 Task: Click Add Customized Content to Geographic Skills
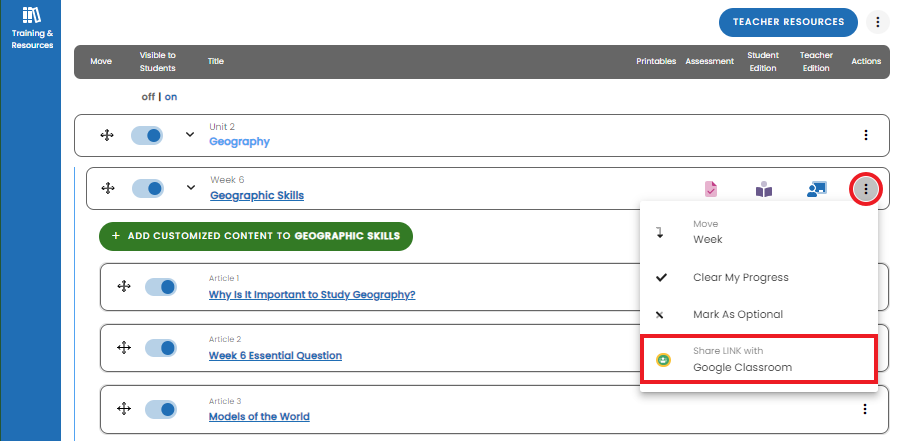coord(256,236)
